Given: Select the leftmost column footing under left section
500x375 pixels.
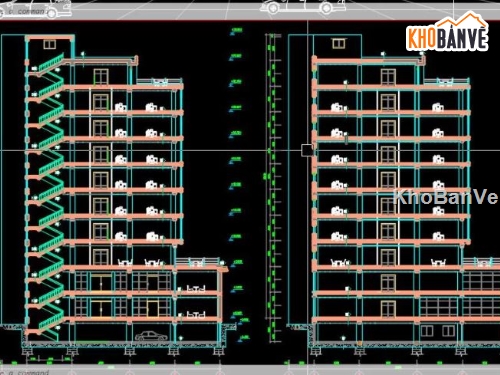Looking at the screenshot, I should pyautogui.click(x=27, y=351).
